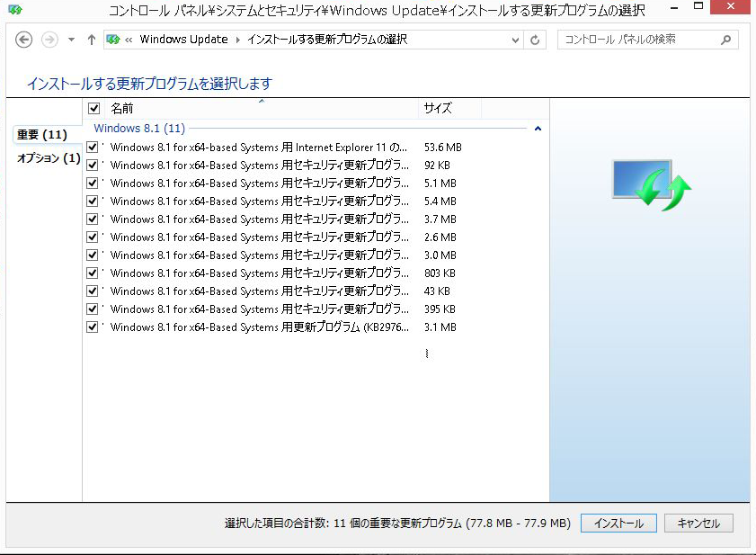Click the 3.0 MB size value
The image size is (756, 555).
tap(440, 255)
